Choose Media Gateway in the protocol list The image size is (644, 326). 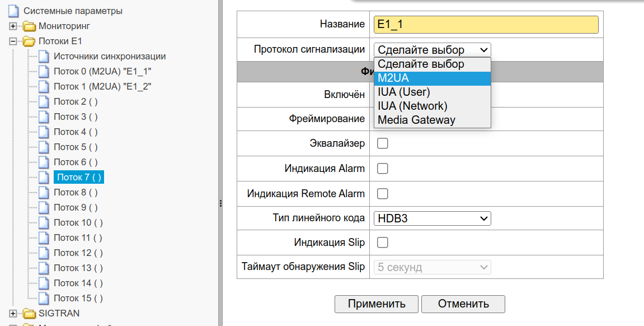click(x=433, y=120)
